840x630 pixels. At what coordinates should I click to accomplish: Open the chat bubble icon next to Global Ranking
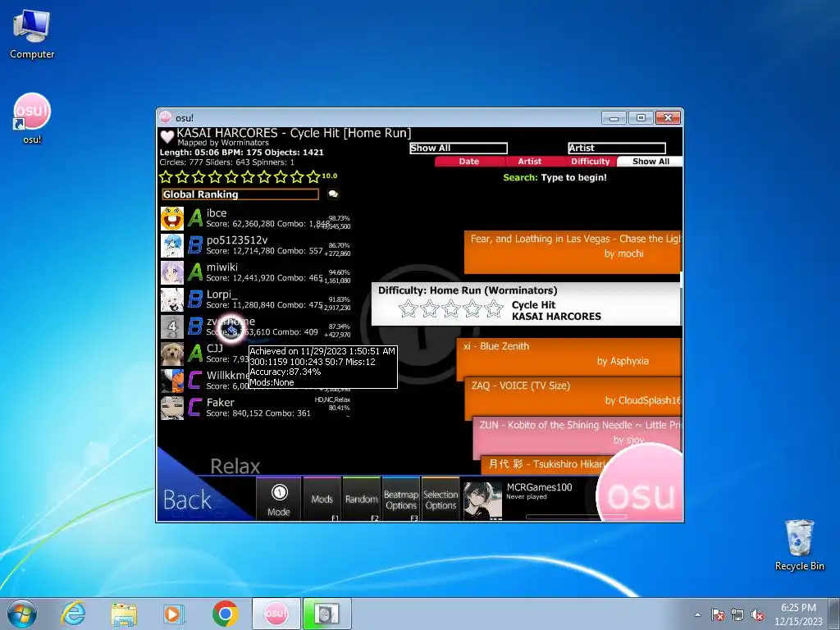click(333, 194)
